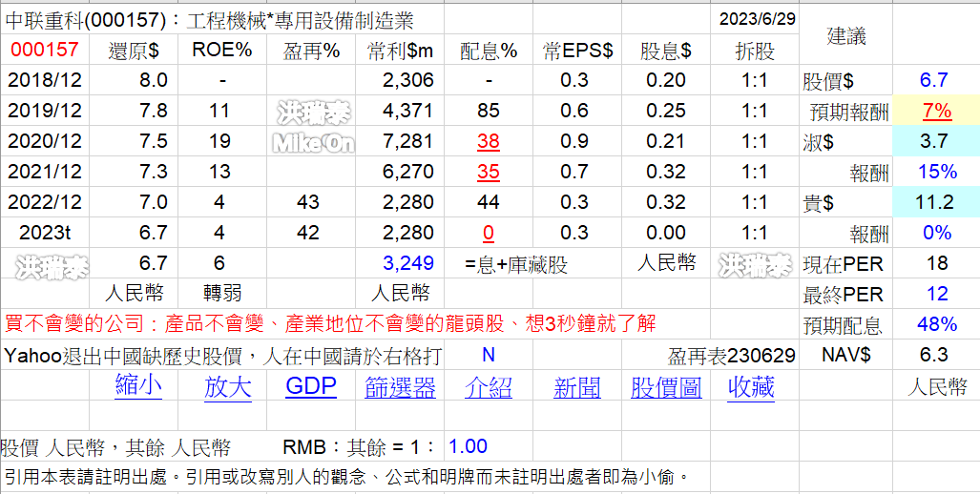The width and height of the screenshot is (980, 494).
Task: Click the 盈再 value 43
Action: tap(308, 202)
